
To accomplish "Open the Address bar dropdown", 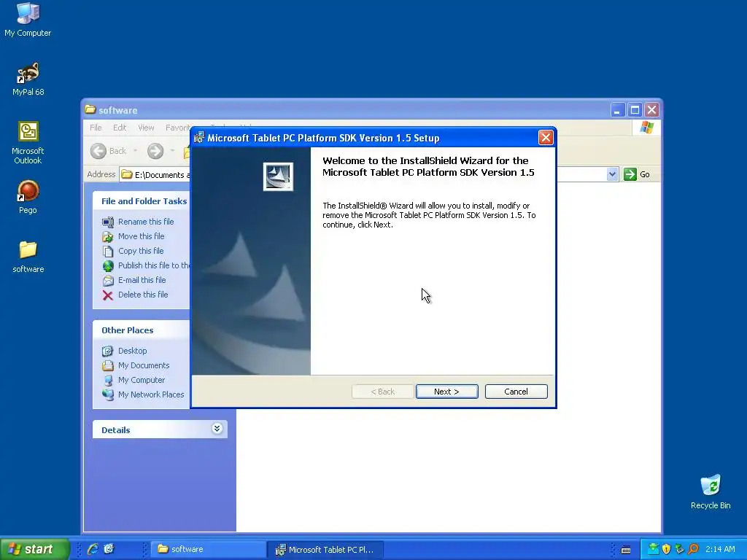I will (x=612, y=174).
